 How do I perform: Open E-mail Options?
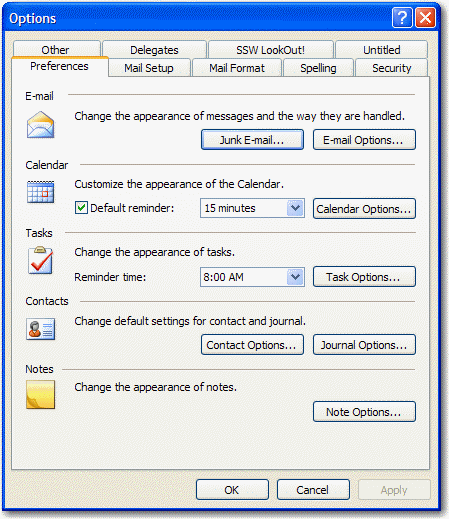click(x=364, y=140)
